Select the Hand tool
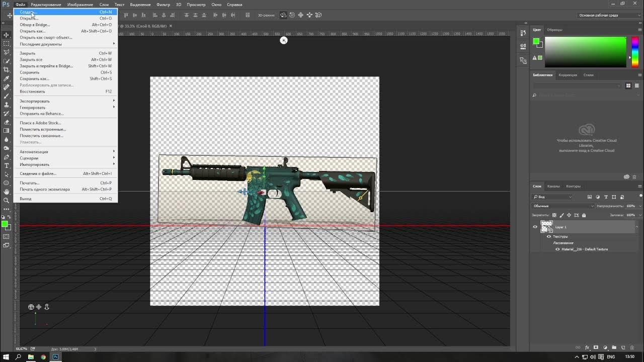This screenshot has height=362, width=644. (x=7, y=192)
